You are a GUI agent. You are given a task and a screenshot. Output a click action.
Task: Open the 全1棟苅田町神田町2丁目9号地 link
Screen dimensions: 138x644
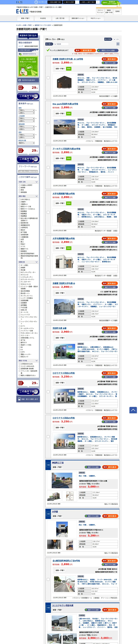[x=66, y=561]
